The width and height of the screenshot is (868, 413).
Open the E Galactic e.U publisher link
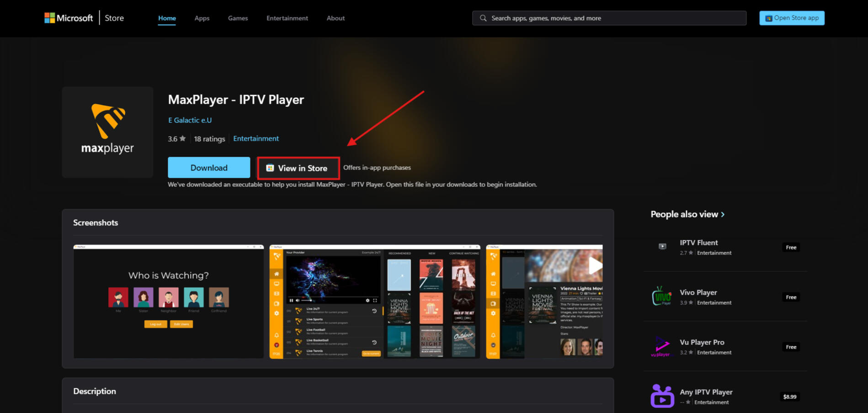tap(190, 120)
